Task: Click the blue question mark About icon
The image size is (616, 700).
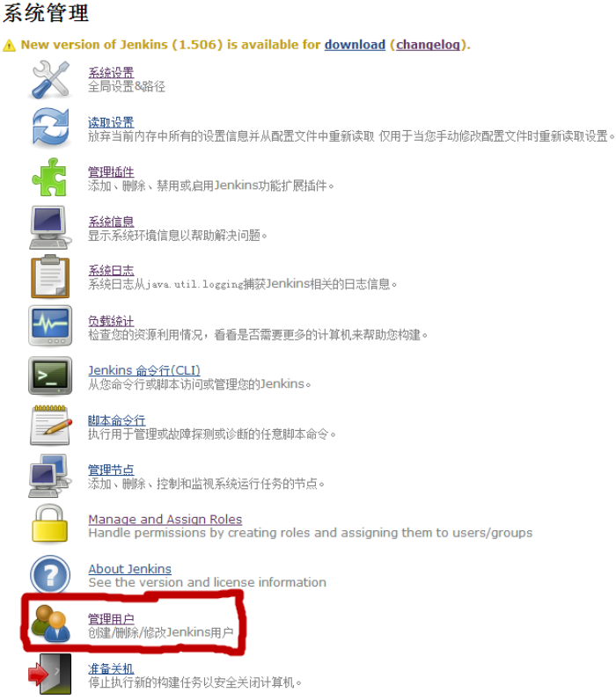Action: point(50,575)
